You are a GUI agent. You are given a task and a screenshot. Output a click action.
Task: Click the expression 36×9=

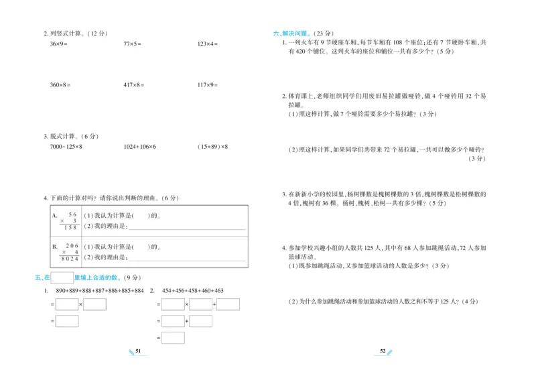click(x=57, y=43)
